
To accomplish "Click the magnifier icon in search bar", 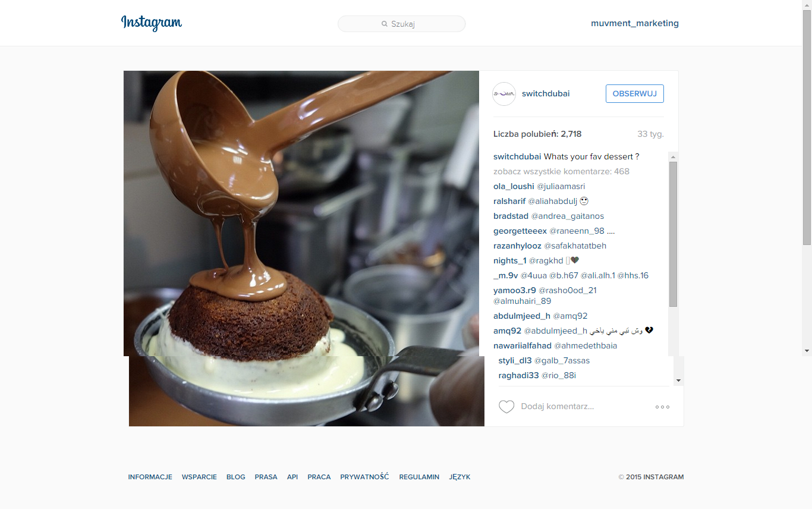I will tap(385, 24).
